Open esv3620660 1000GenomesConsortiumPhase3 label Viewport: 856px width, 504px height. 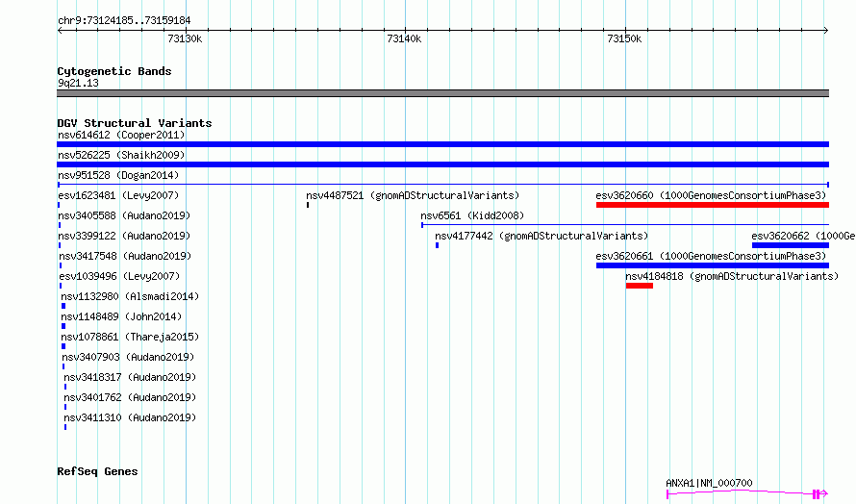click(x=711, y=195)
